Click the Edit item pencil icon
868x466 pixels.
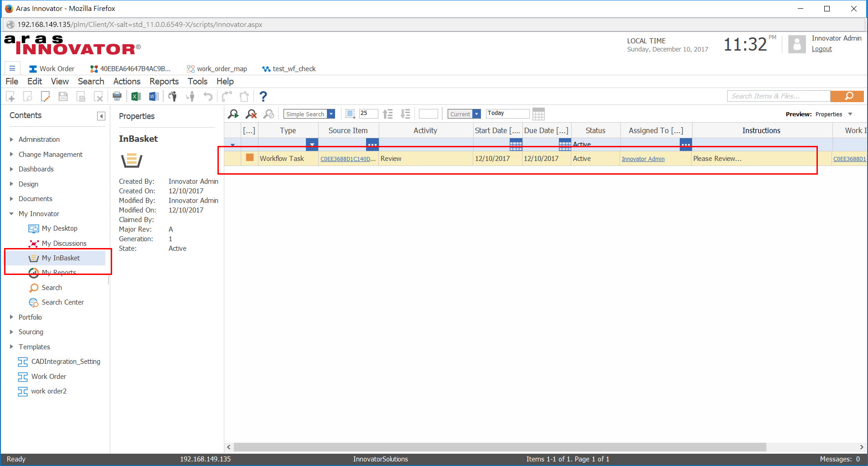[45, 96]
